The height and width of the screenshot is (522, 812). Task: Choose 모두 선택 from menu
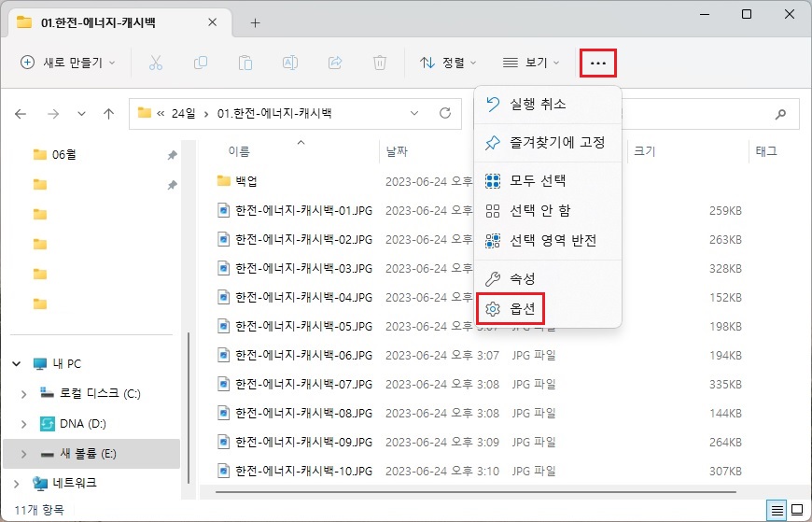[548, 181]
